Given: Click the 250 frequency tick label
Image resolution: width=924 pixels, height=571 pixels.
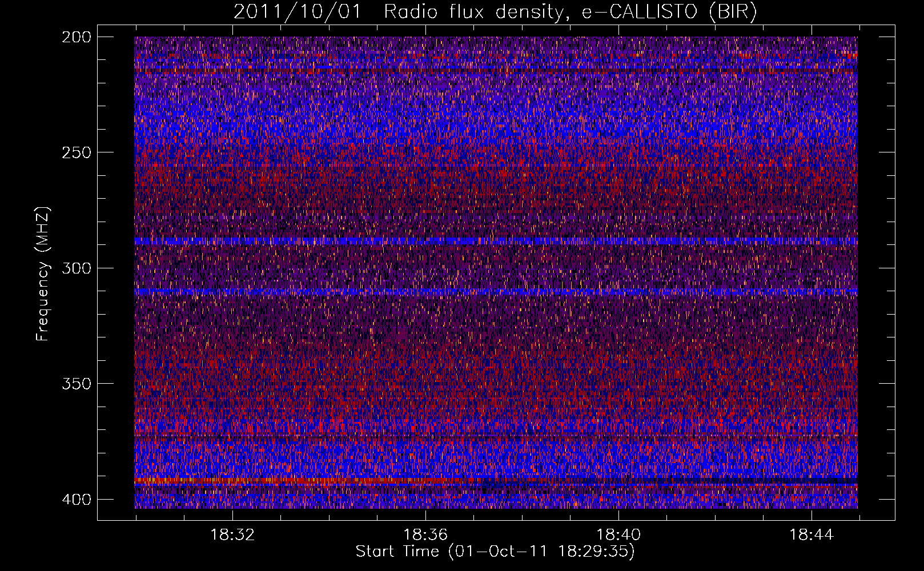Looking at the screenshot, I should (76, 152).
